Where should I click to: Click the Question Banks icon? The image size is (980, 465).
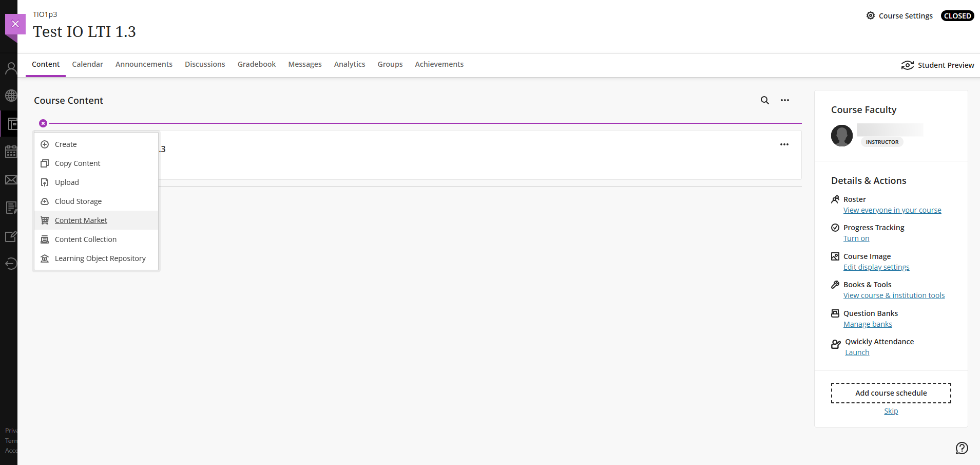tap(835, 313)
